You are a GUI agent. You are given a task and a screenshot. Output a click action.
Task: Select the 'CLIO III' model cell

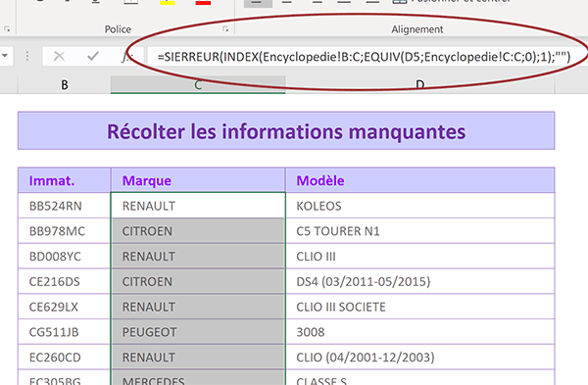[420, 256]
